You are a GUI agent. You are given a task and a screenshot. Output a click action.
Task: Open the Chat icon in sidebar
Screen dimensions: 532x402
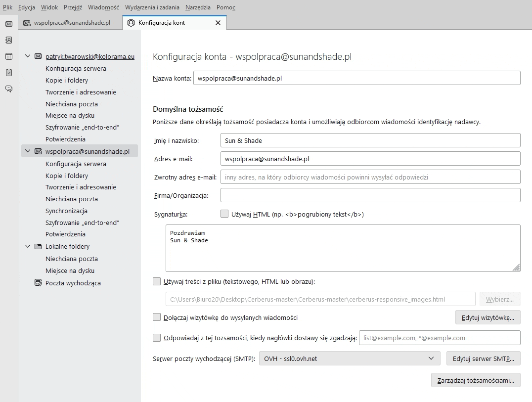click(9, 89)
